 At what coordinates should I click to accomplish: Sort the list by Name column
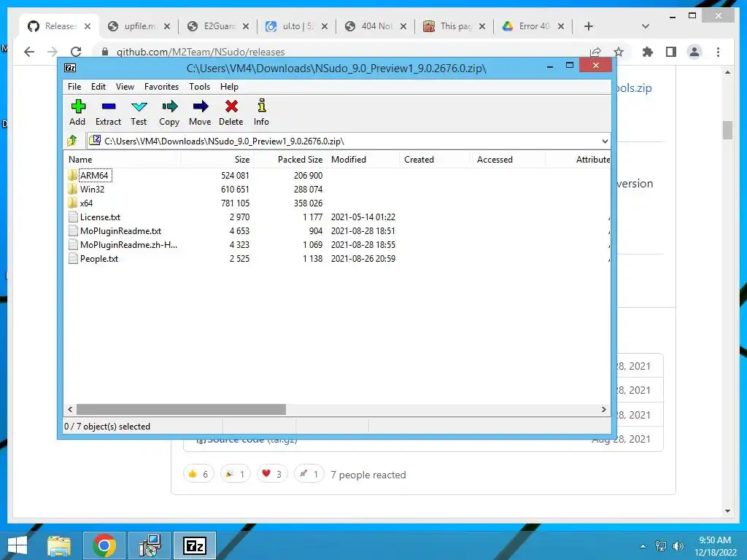(122, 160)
